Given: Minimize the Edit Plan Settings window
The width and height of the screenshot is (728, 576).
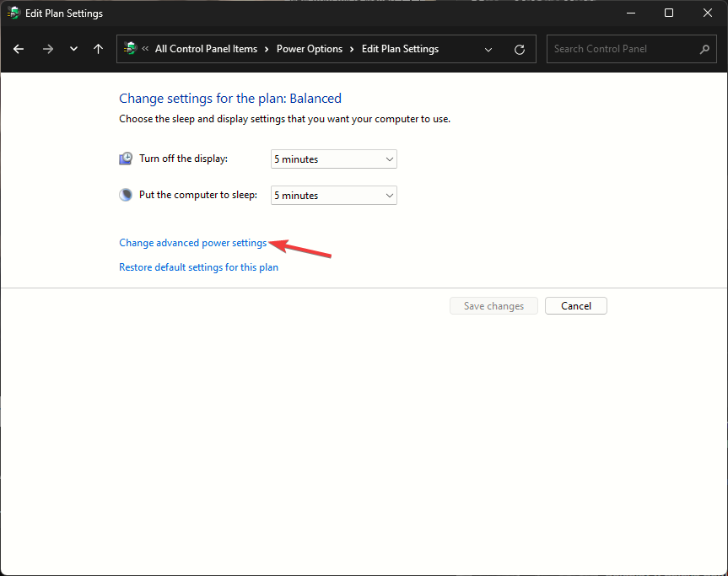Looking at the screenshot, I should tap(630, 13).
